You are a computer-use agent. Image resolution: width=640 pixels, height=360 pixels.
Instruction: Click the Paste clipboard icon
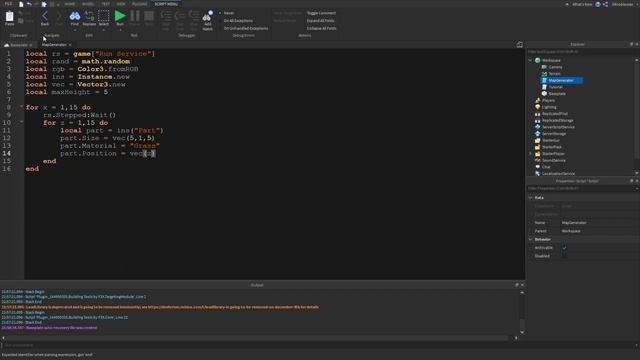[x=9, y=17]
